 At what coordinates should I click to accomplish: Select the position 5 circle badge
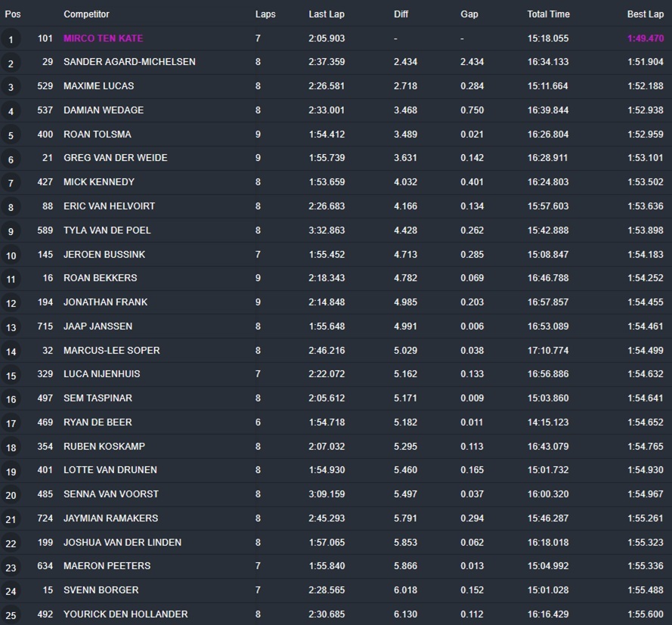(11, 135)
